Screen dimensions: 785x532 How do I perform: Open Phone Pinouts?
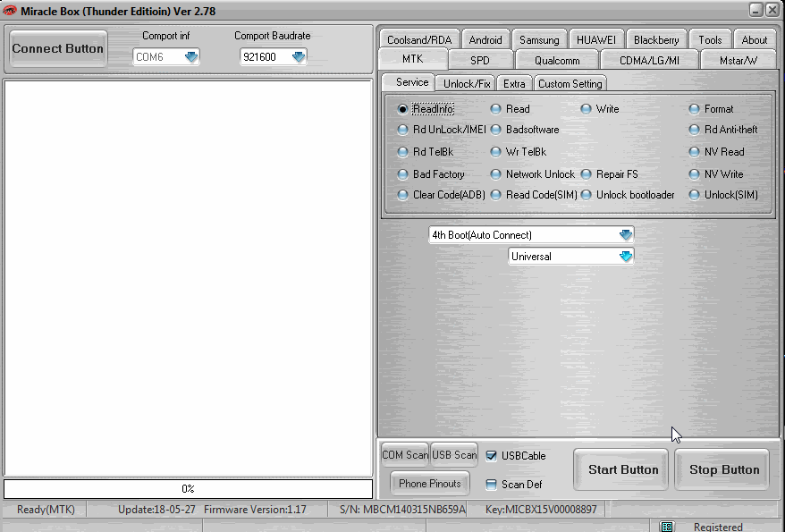[429, 484]
